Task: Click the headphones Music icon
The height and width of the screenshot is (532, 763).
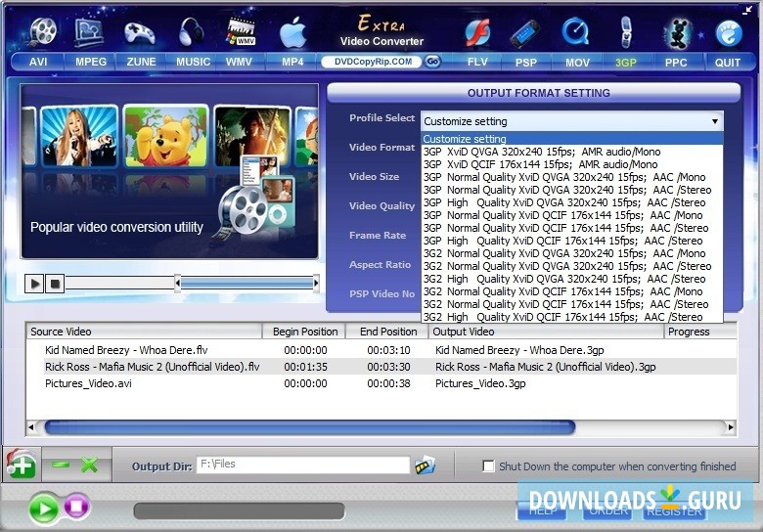Action: 191,32
